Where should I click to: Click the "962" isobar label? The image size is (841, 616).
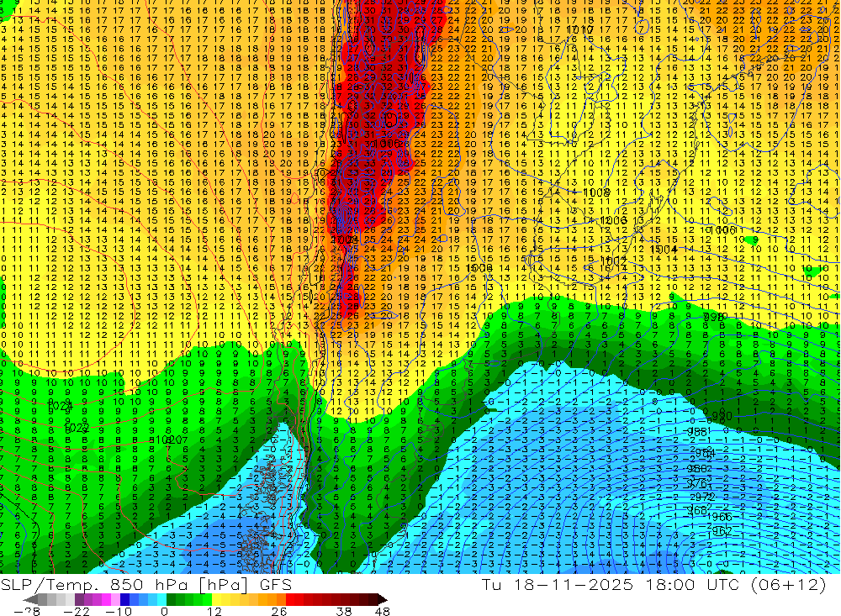722,531
